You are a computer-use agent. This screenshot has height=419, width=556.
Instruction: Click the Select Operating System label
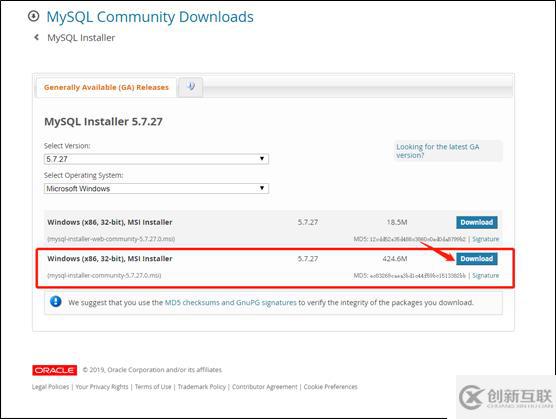(83, 175)
